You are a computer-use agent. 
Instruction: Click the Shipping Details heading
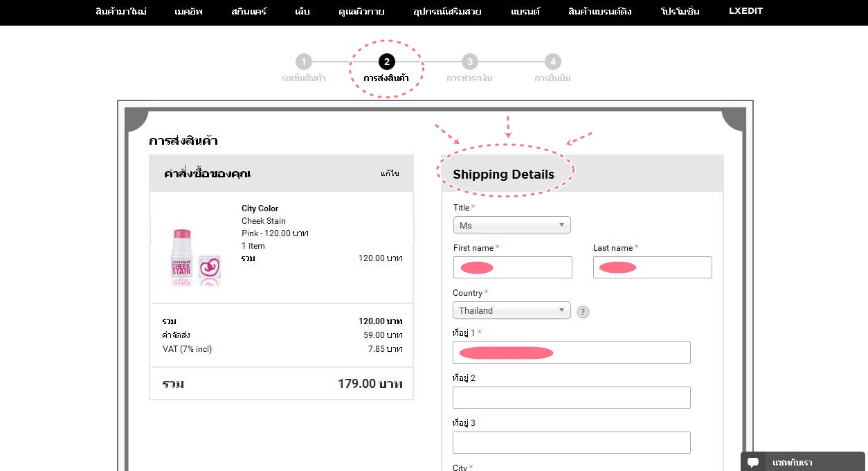[504, 175]
